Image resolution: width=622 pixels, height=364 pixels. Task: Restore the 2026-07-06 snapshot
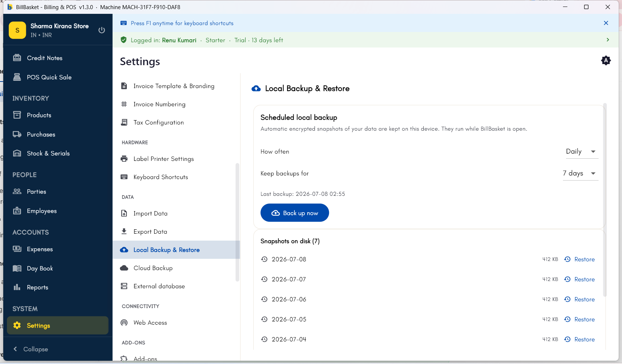(x=579, y=299)
